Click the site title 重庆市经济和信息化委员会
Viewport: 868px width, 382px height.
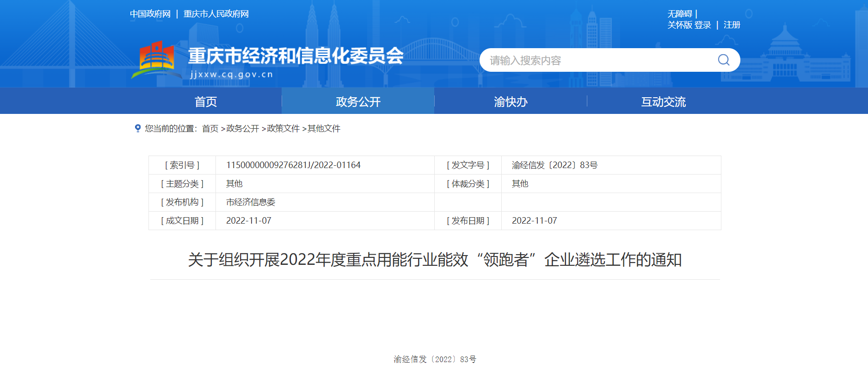pyautogui.click(x=295, y=56)
